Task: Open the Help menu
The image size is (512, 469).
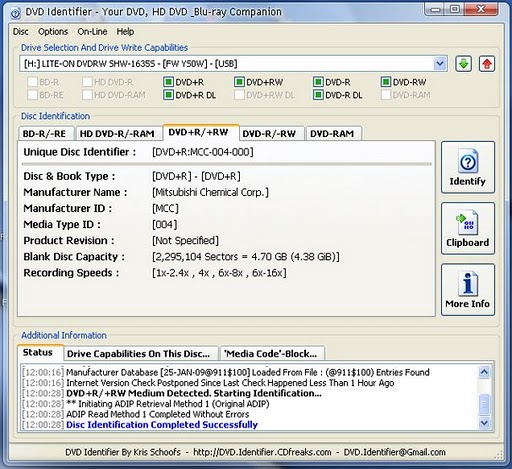Action: tap(125, 32)
